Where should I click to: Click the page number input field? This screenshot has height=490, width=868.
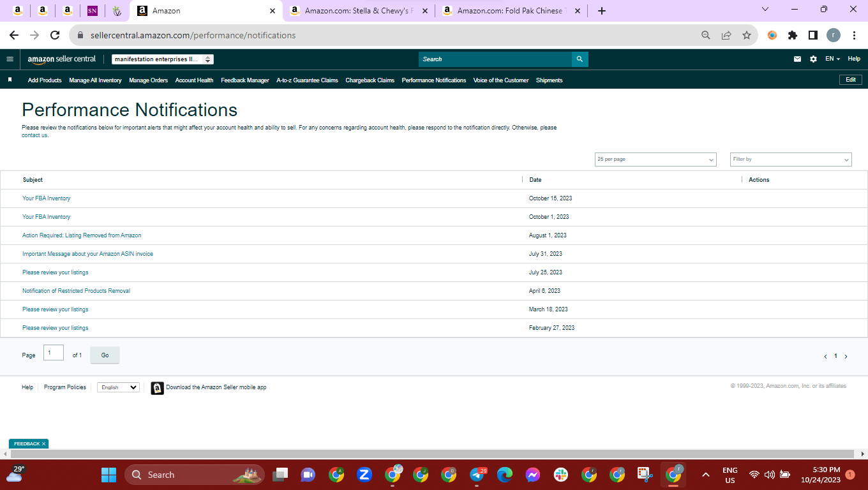[54, 353]
